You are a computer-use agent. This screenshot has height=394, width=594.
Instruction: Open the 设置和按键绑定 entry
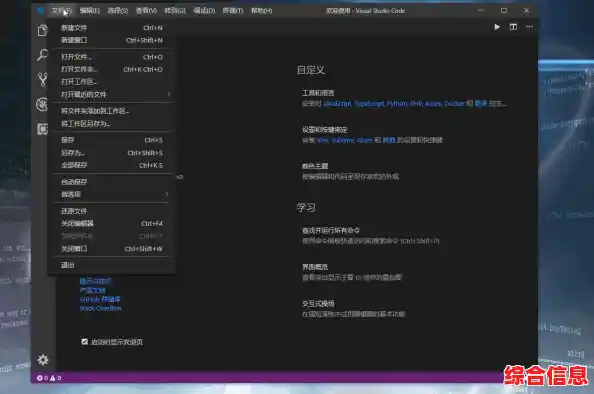click(372, 134)
